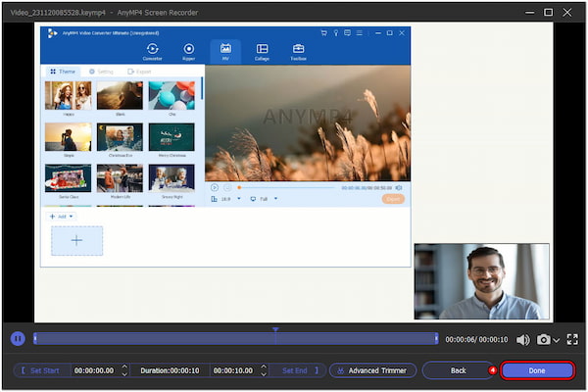The height and width of the screenshot is (392, 588).
Task: Click Done to finish the recording
Action: (536, 370)
